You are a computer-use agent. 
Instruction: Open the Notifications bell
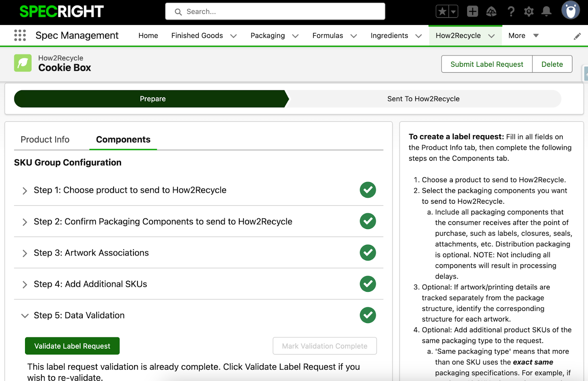[x=546, y=12]
